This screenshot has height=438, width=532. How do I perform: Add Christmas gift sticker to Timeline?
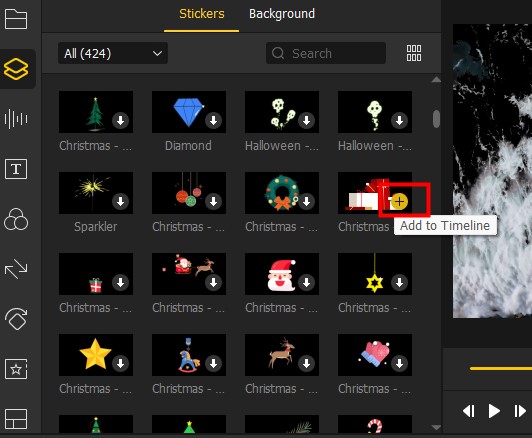click(x=399, y=202)
